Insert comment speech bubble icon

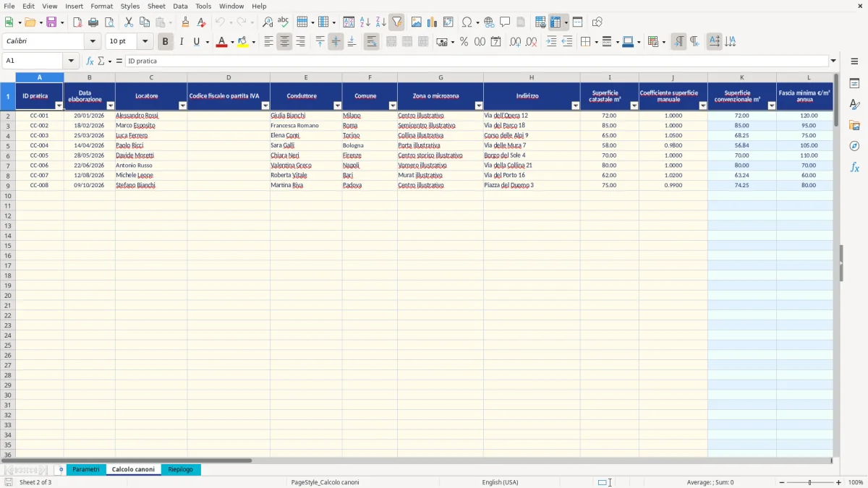point(505,22)
